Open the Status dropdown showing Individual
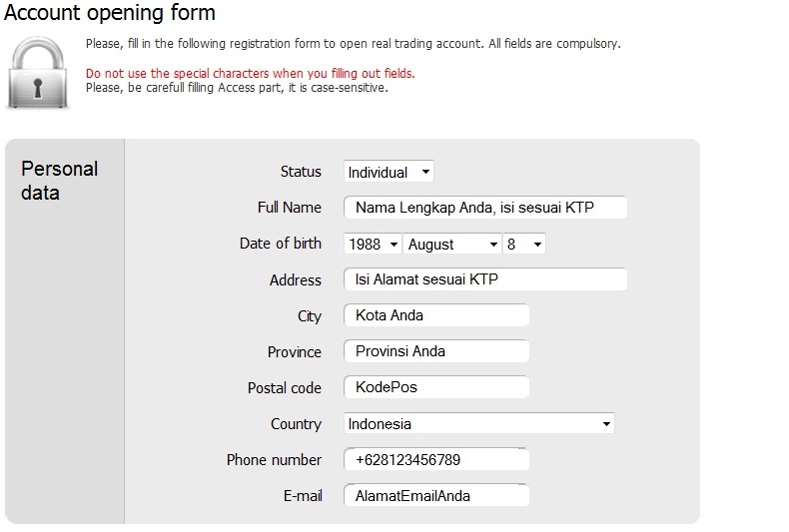789x532 pixels. [389, 172]
